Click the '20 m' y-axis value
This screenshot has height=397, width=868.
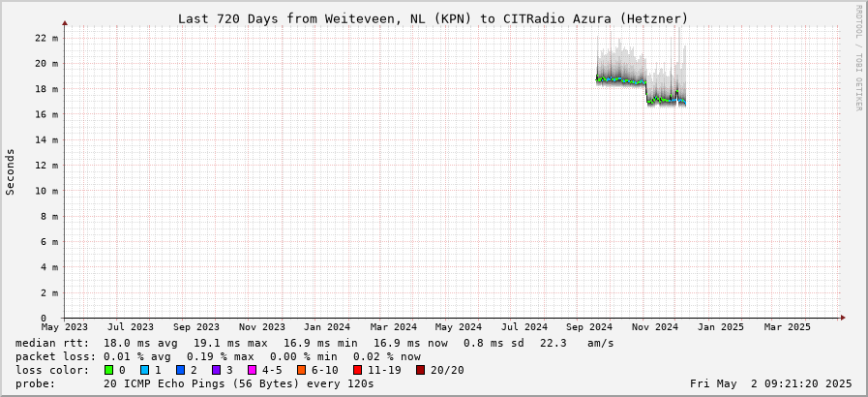(46, 63)
